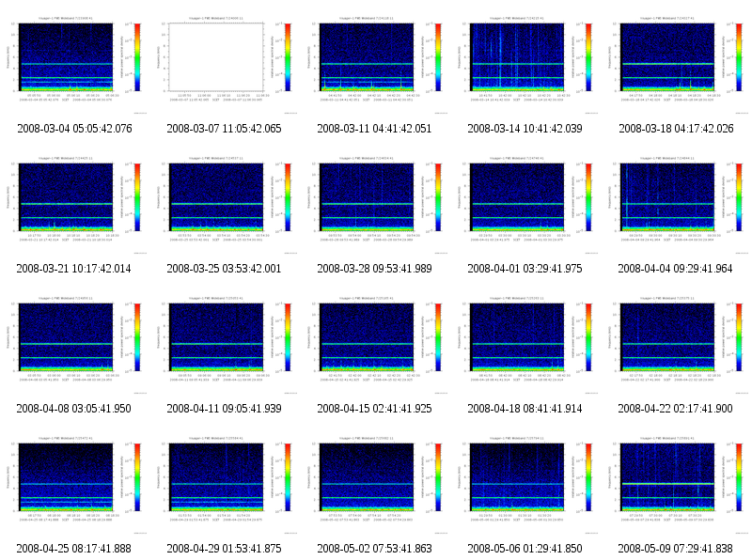The width and height of the screenshot is (752, 560).
Task: Open spectrogram thumbnail for 2008-04-29 01:53:41.875
Action: click(226, 484)
